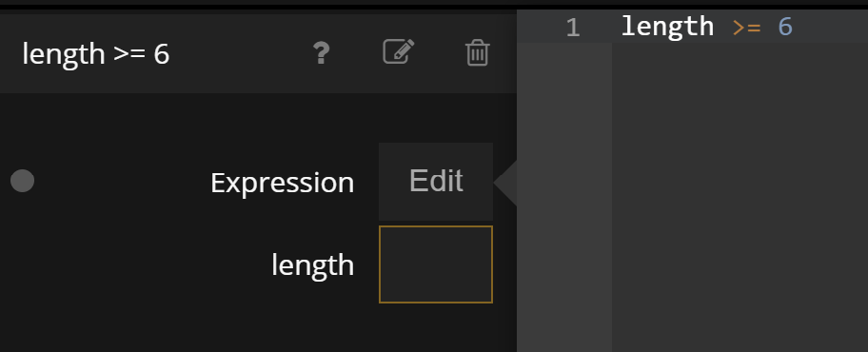
Task: Click the length property label
Action: [313, 265]
